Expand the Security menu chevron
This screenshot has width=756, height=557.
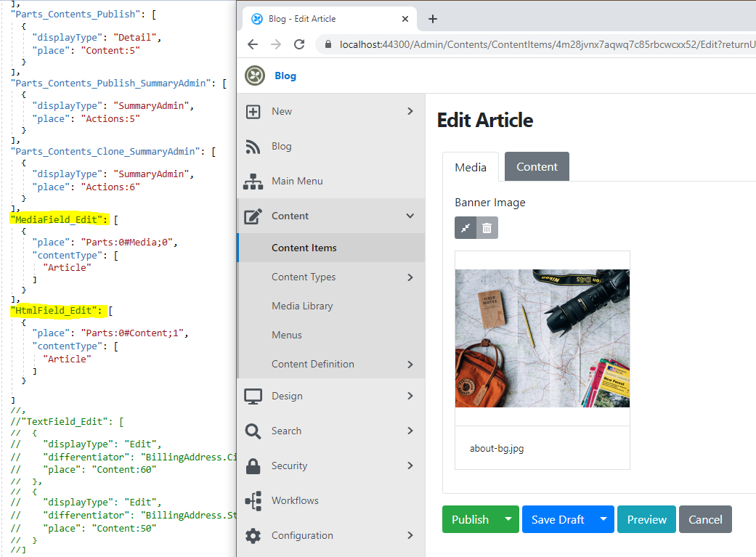pyautogui.click(x=410, y=465)
